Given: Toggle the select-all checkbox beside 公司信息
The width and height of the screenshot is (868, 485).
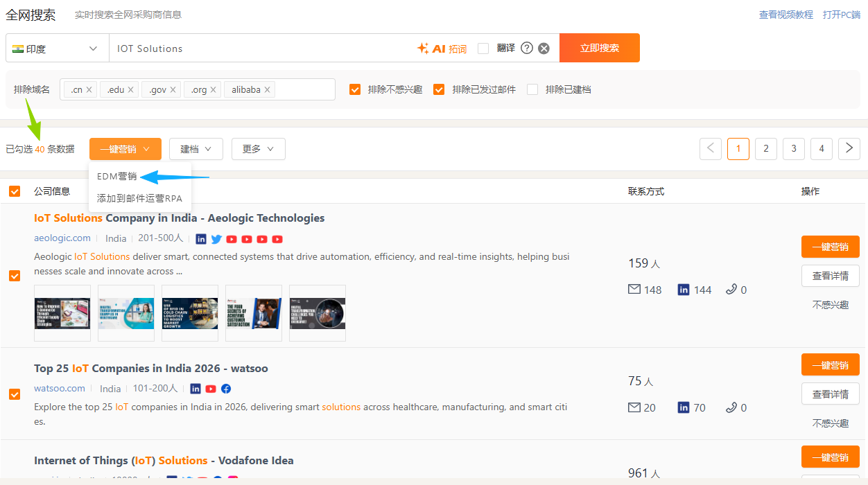Looking at the screenshot, I should click(x=15, y=191).
